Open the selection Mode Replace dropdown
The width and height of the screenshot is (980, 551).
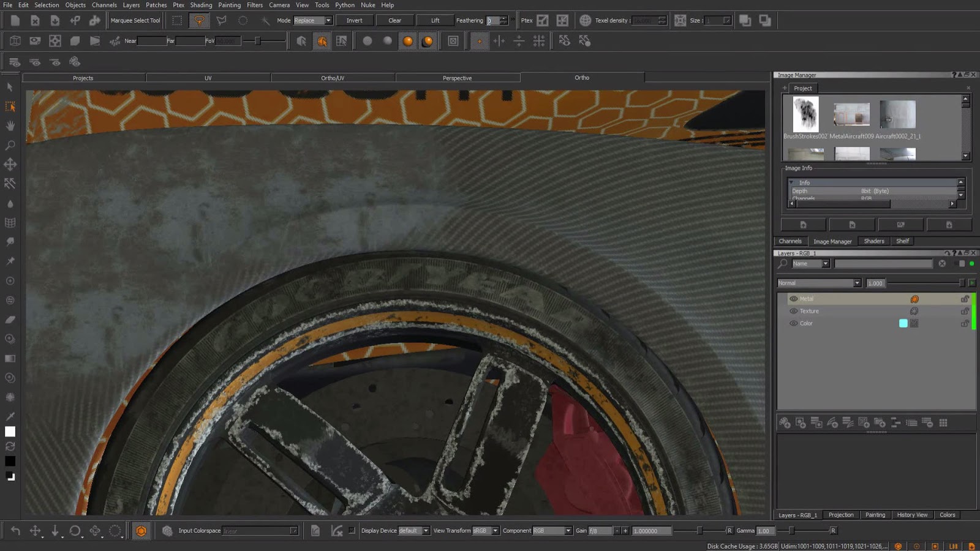(312, 20)
